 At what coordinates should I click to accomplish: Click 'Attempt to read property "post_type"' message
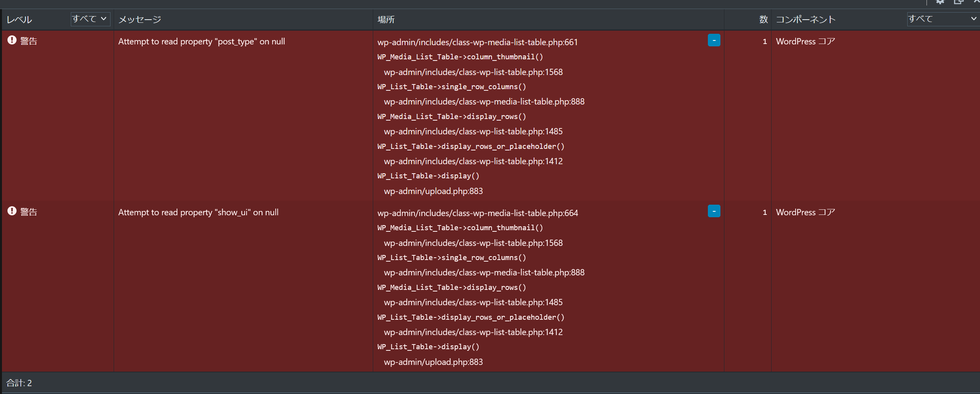(x=201, y=42)
